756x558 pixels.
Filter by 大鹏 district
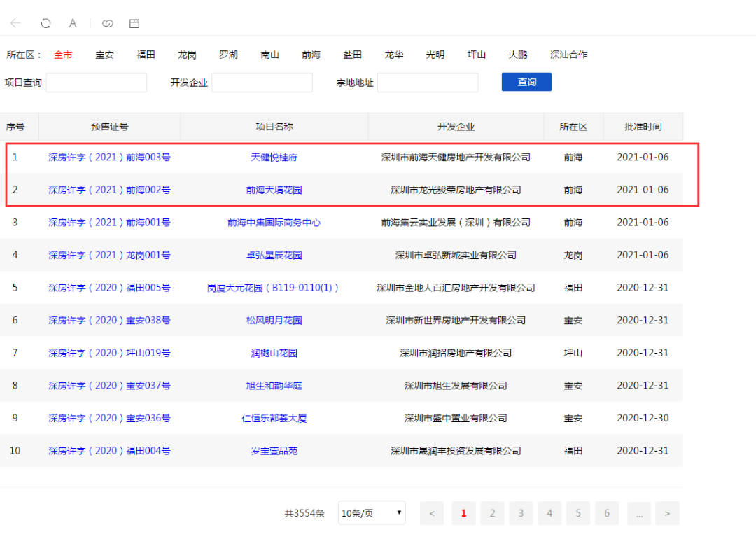point(518,55)
